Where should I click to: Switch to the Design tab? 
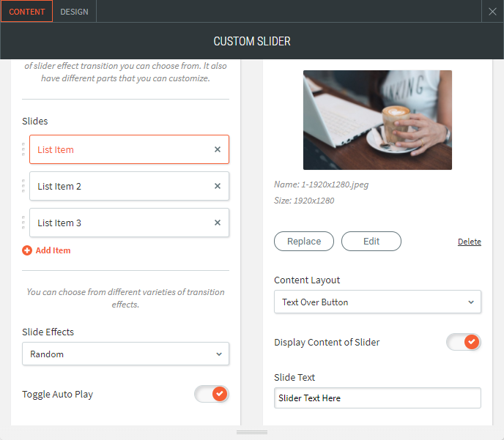[x=74, y=12]
